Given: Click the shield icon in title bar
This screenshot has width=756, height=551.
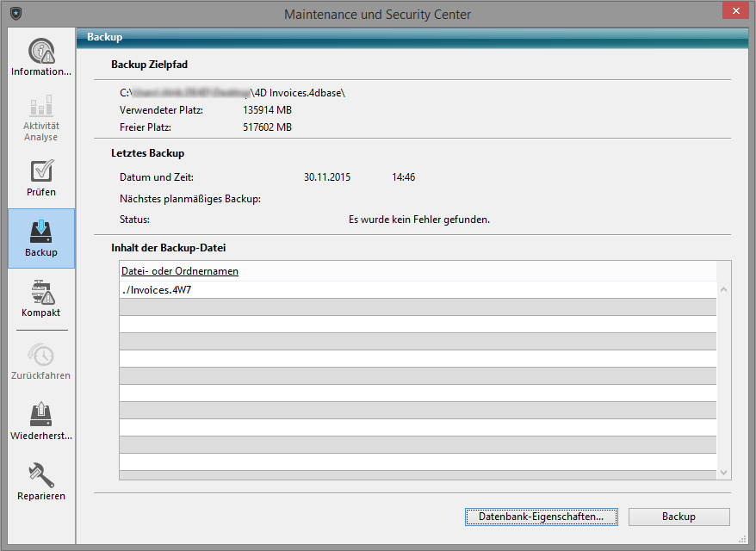Looking at the screenshot, I should pos(15,14).
